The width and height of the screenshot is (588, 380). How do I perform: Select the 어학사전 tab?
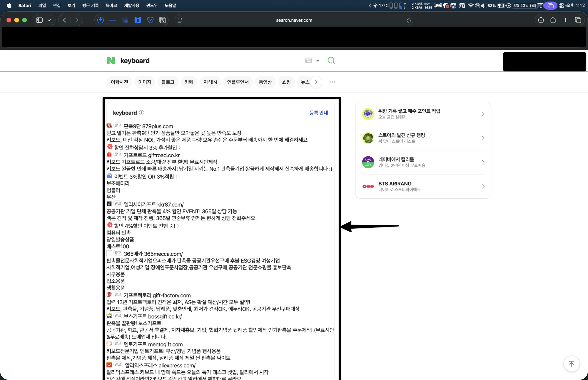click(x=119, y=82)
